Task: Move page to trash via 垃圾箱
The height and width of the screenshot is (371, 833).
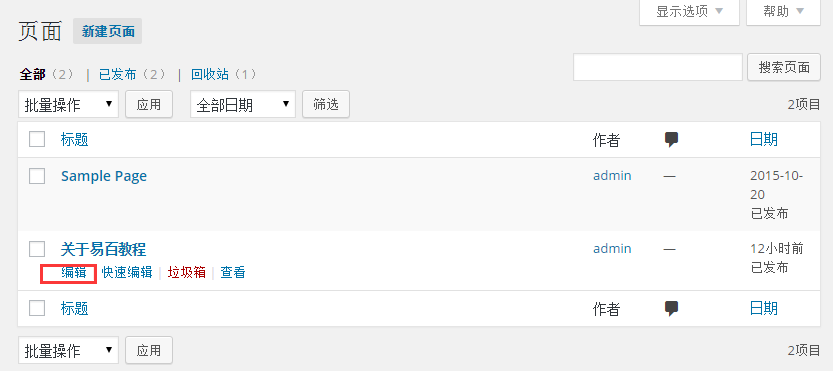Action: 186,273
